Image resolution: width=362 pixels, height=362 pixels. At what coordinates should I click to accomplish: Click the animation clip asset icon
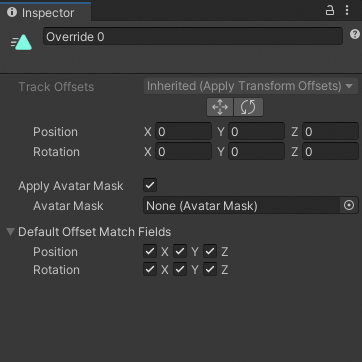pyautogui.click(x=22, y=42)
